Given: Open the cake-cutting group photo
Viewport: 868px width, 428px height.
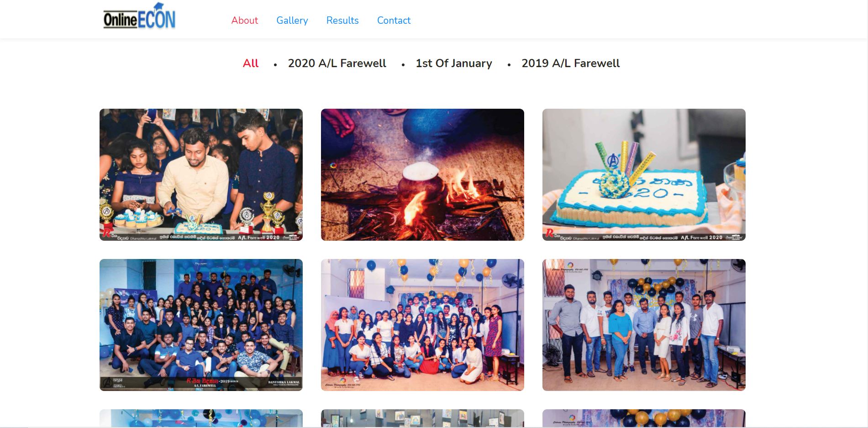Looking at the screenshot, I should pyautogui.click(x=201, y=174).
